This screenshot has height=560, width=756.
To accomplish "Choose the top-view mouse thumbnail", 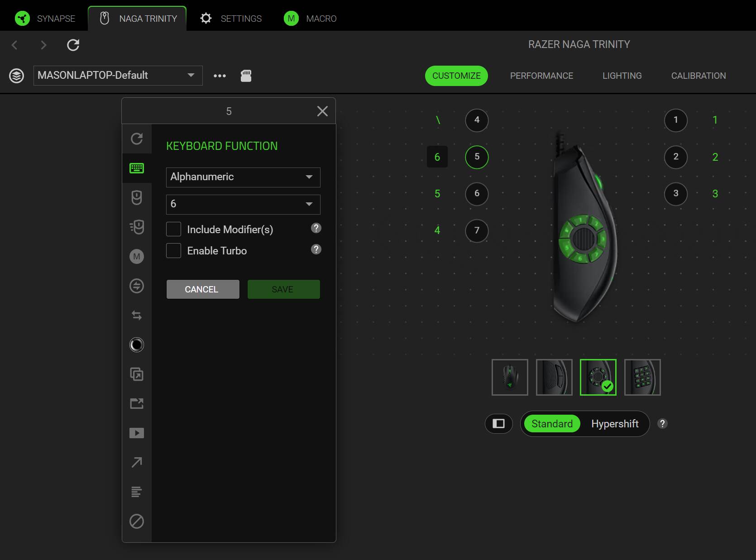I will click(x=510, y=377).
